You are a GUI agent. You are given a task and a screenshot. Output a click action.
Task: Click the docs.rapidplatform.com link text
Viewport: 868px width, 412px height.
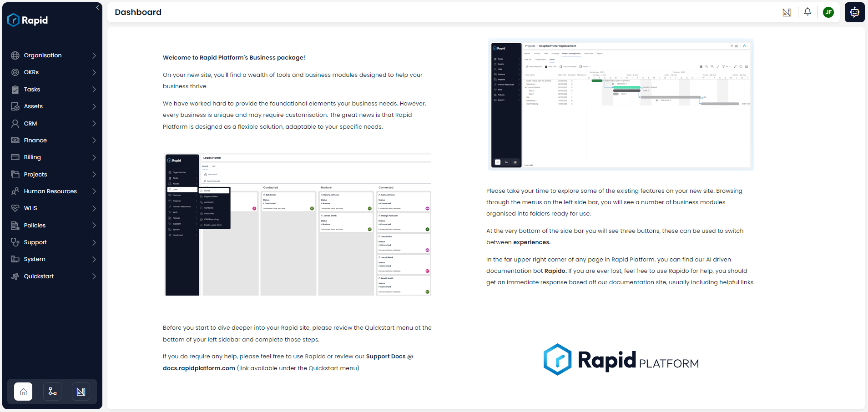(x=199, y=368)
